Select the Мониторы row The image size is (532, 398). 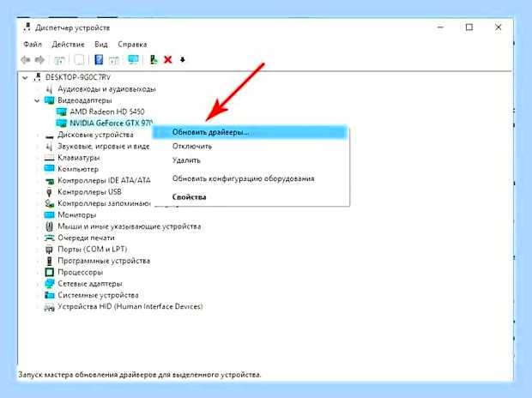tap(76, 215)
